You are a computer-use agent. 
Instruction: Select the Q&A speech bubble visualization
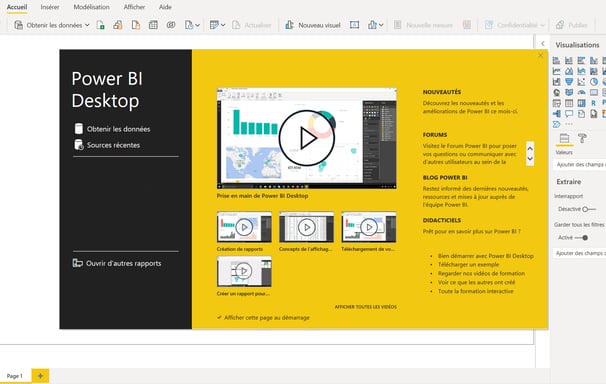coord(569,114)
